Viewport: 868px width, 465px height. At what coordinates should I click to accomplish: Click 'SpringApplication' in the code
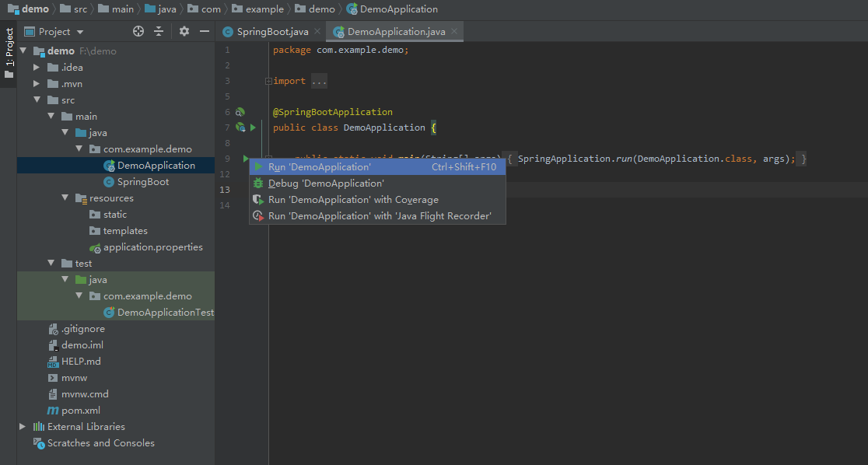click(x=564, y=159)
